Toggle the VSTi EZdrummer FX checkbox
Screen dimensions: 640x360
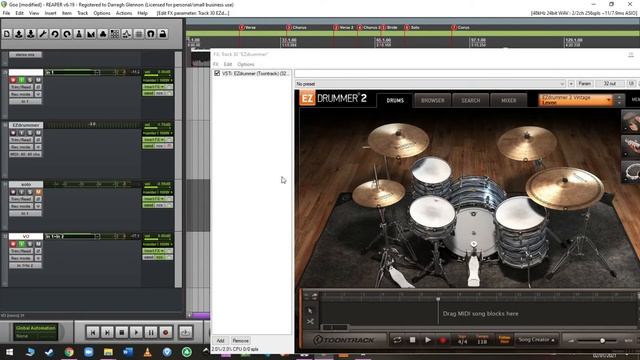click(x=217, y=73)
